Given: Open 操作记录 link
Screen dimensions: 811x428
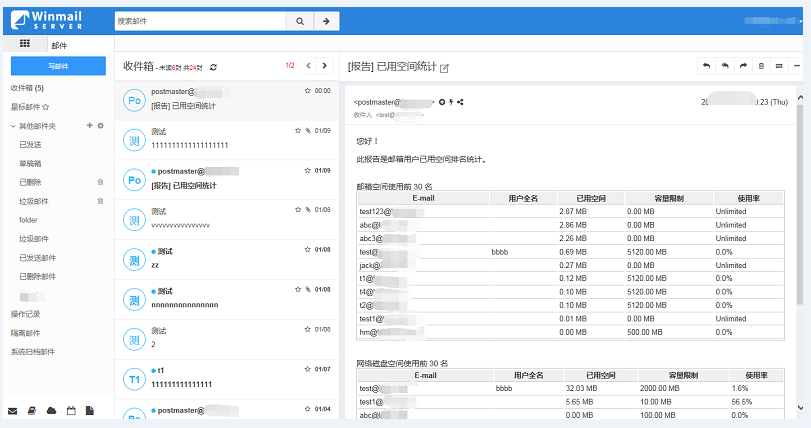Looking at the screenshot, I should tap(25, 314).
